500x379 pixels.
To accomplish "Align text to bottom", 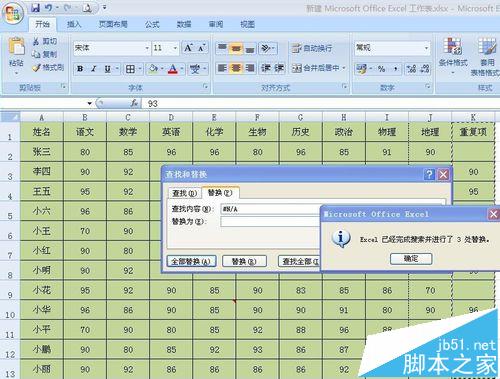I will tap(250, 48).
